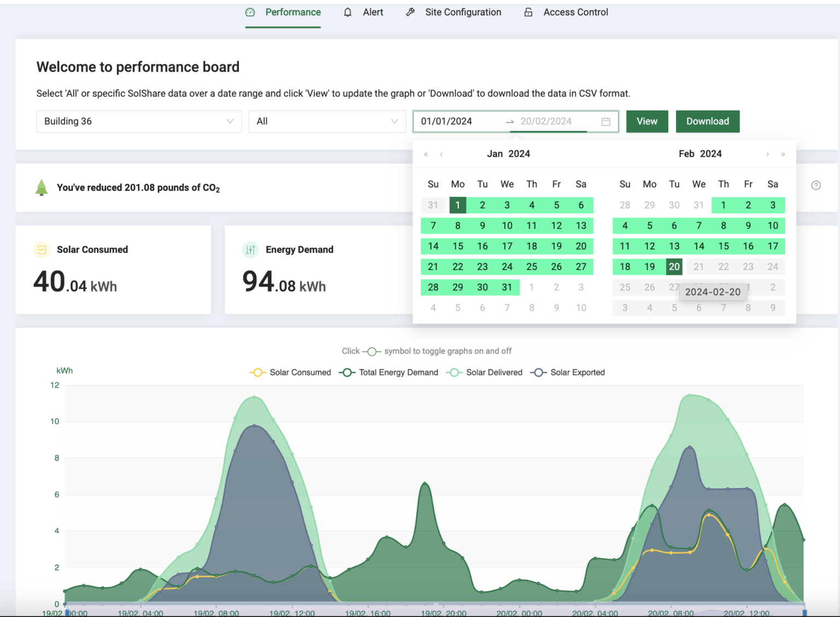Jump to next year using double-right arrow

[x=783, y=154]
